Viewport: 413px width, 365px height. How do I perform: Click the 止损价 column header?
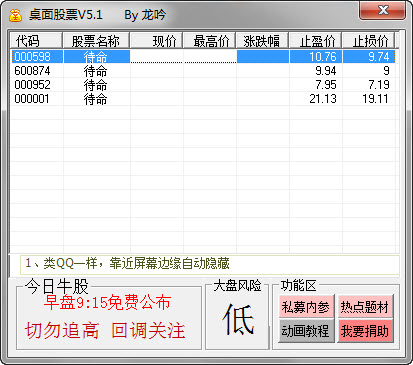(369, 41)
